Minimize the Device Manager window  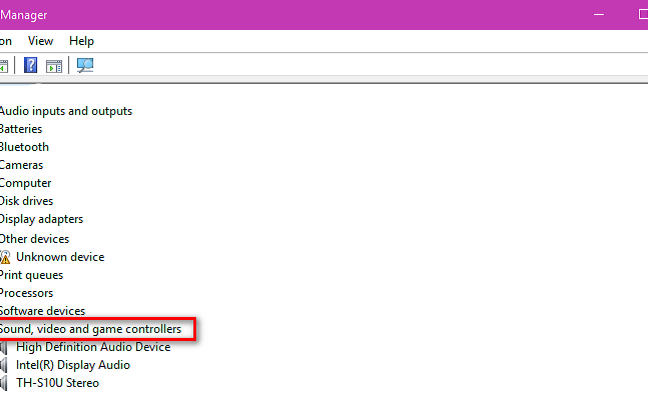pyautogui.click(x=599, y=15)
